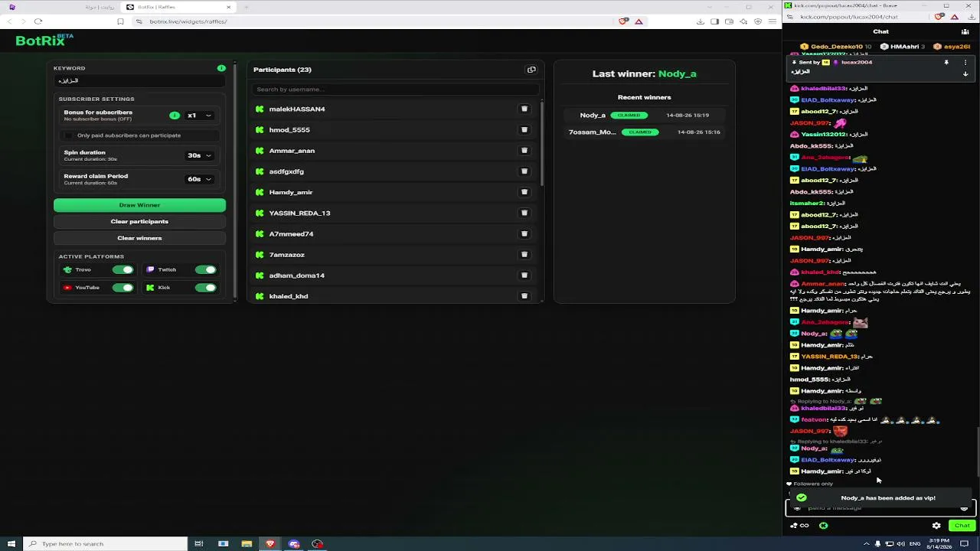
Task: Open the BotRix logo home link
Action: coord(44,41)
